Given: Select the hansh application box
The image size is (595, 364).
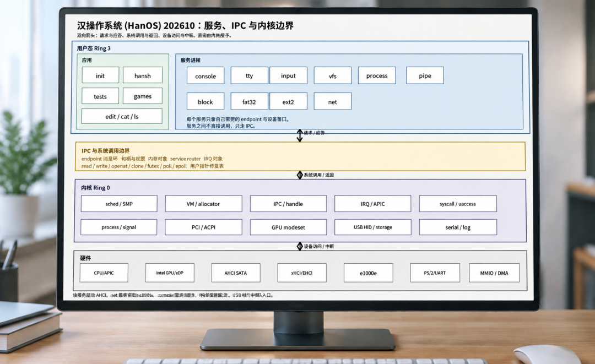Looking at the screenshot, I should coord(143,75).
